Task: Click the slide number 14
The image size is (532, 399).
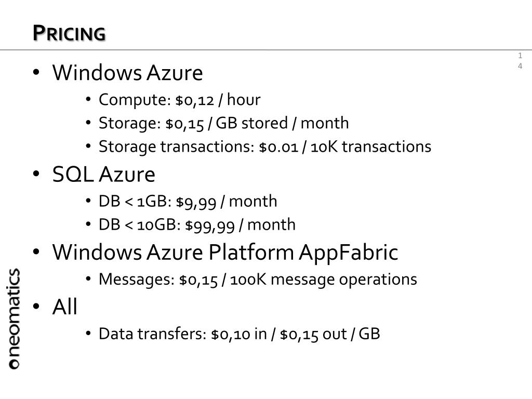Action: pos(520,61)
